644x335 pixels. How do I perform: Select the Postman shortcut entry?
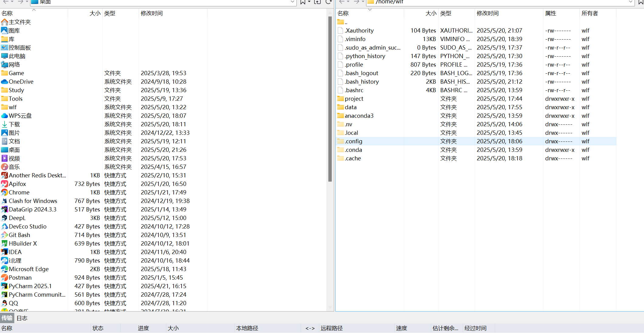click(20, 277)
